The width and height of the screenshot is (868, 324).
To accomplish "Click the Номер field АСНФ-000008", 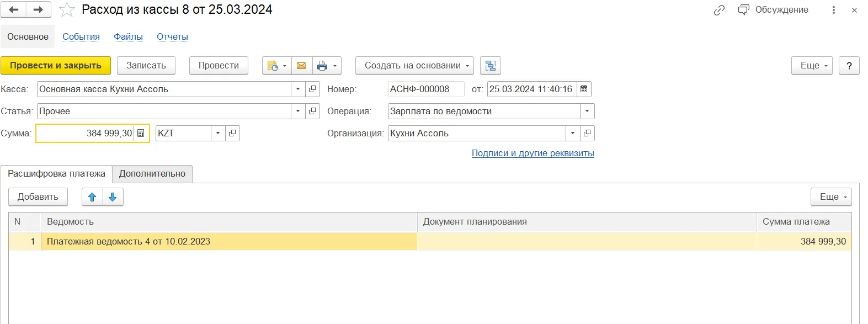I will [426, 89].
